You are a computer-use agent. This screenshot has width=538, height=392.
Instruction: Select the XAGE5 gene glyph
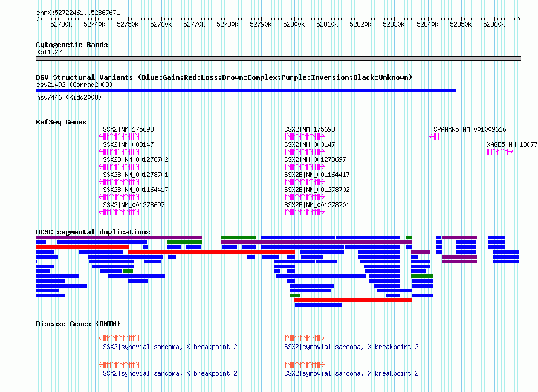[500, 152]
